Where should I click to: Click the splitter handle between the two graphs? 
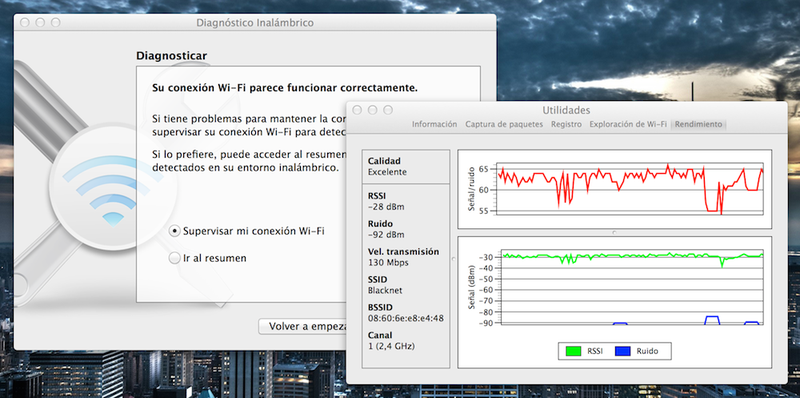pos(614,233)
